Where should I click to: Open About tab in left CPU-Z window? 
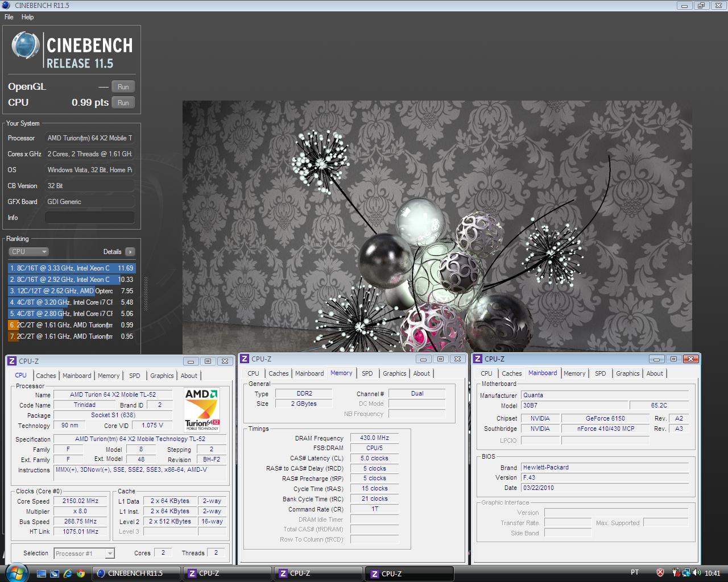pyautogui.click(x=189, y=376)
